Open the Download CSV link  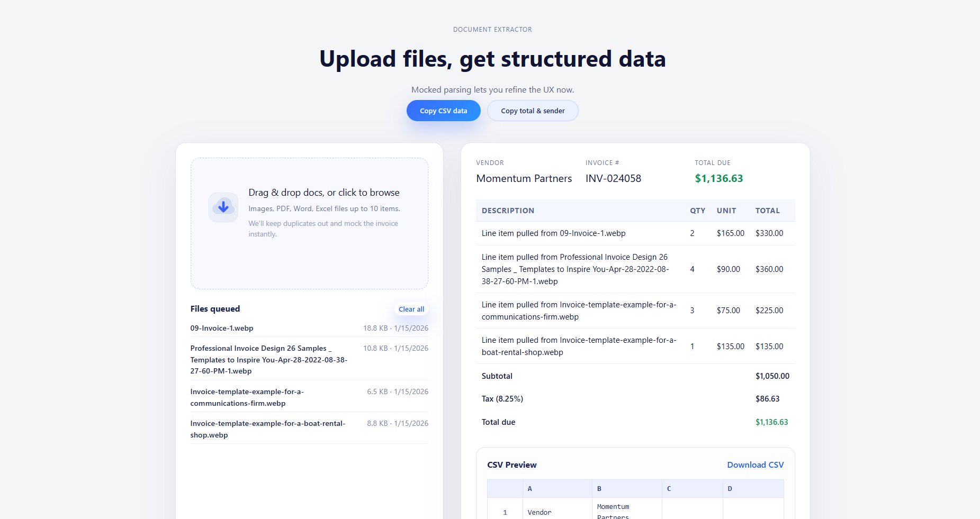tap(755, 465)
